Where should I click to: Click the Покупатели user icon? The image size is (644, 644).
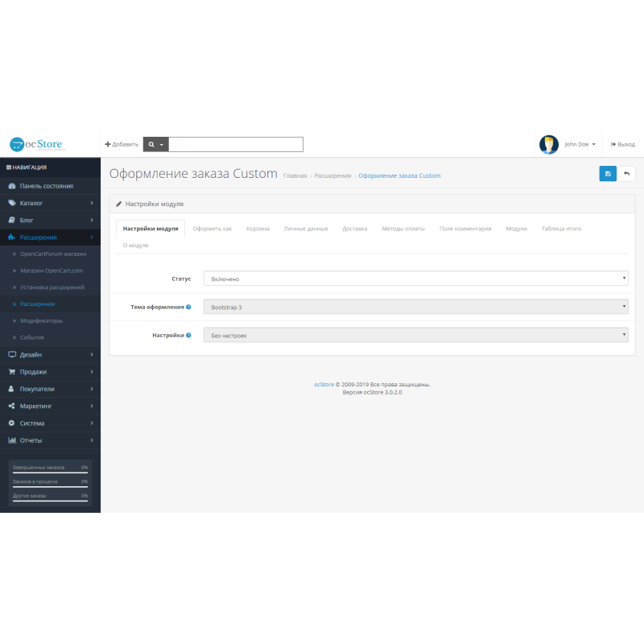pos(13,388)
